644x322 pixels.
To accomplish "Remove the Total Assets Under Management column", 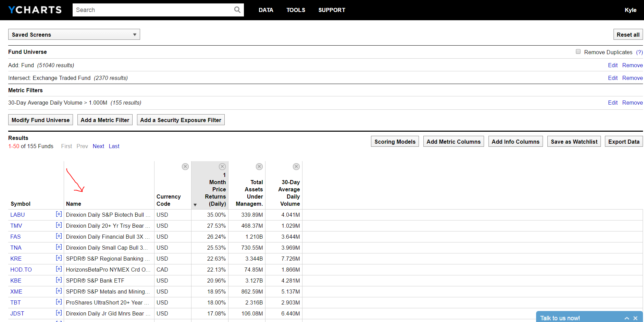I will coord(259,167).
